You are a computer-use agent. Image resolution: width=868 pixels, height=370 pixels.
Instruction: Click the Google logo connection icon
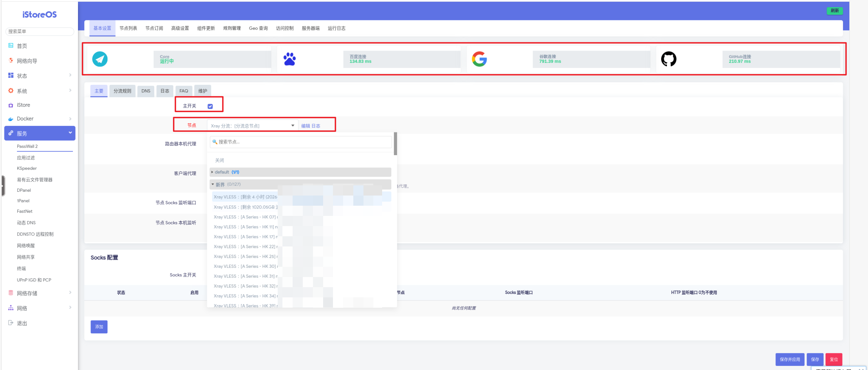(479, 59)
